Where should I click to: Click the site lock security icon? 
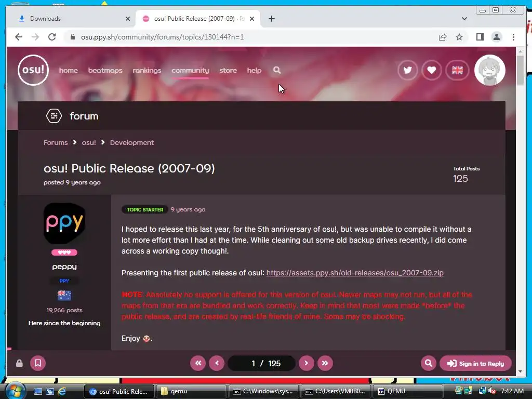72,37
